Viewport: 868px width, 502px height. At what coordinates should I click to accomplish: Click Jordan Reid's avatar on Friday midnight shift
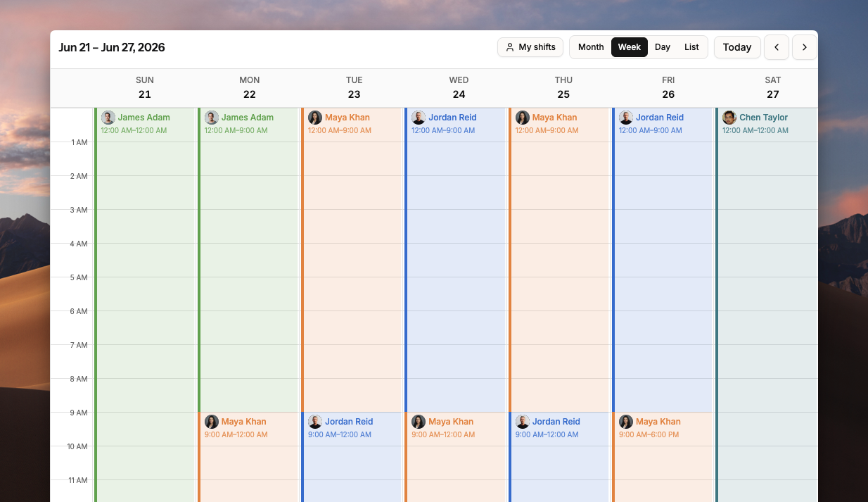626,118
